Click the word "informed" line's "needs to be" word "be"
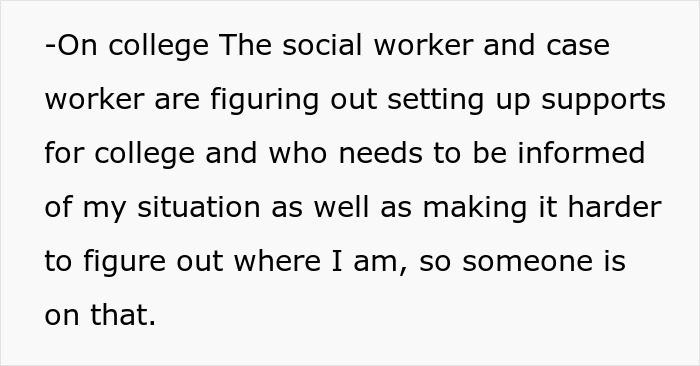This screenshot has width=700, height=366. [x=490, y=153]
